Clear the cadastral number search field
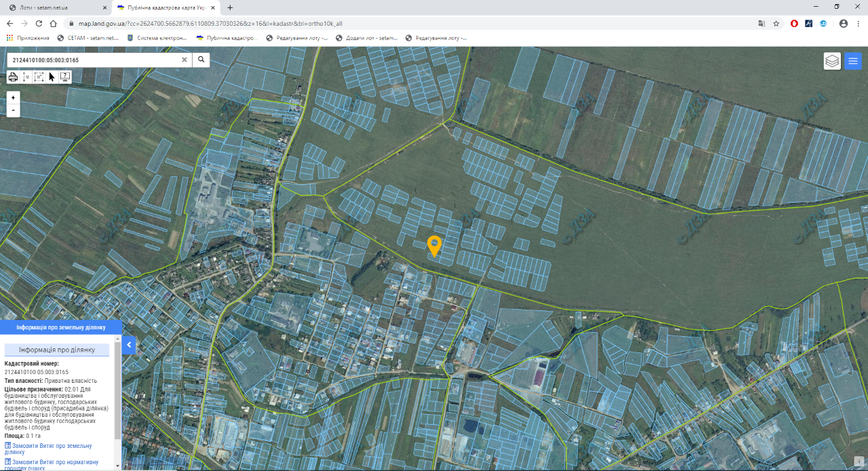868x471 pixels. click(184, 60)
